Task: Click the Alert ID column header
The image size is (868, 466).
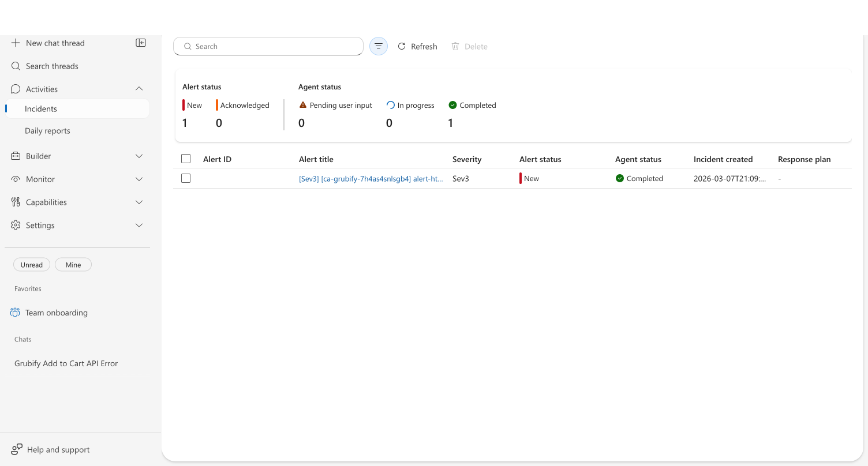Action: tap(217, 159)
